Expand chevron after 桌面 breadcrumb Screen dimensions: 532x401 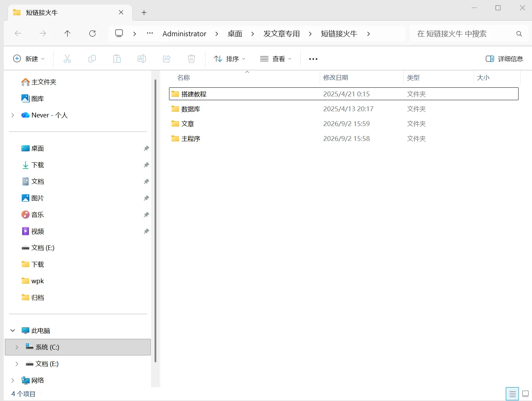(253, 34)
